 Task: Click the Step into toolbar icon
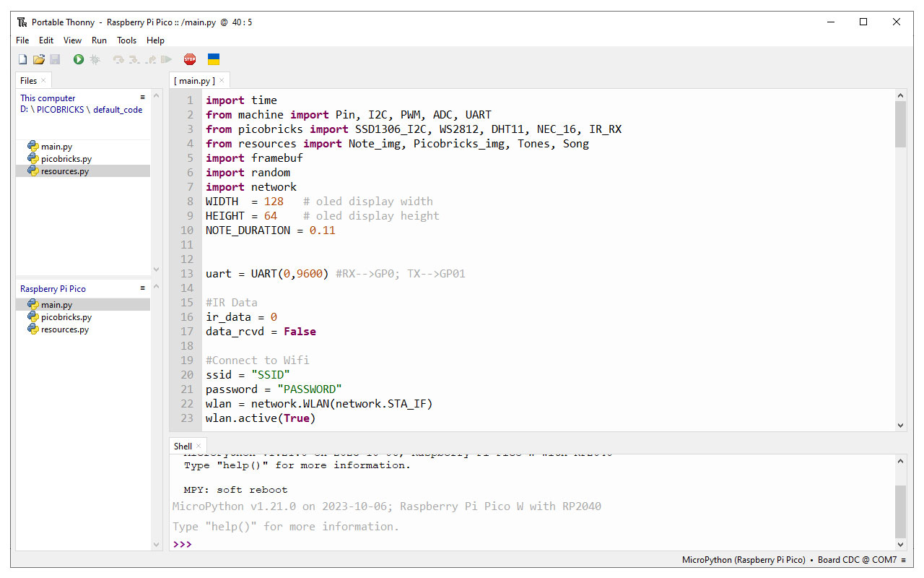[x=134, y=59]
